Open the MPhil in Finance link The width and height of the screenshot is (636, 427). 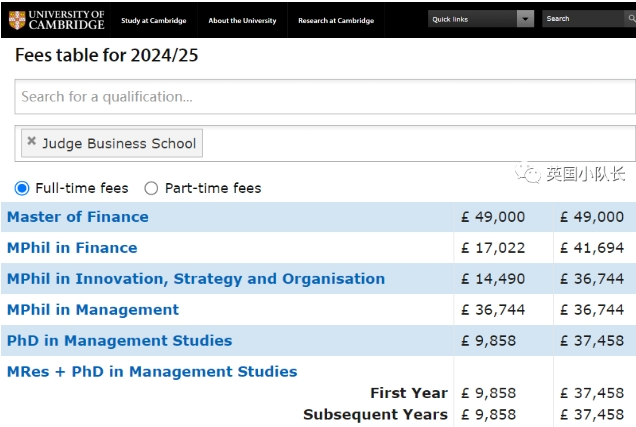[x=72, y=248]
